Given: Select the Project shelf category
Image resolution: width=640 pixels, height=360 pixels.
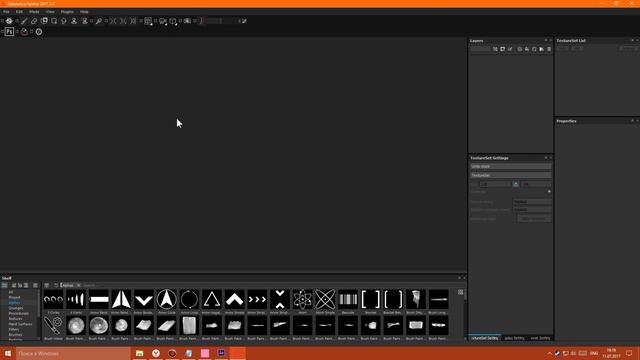Looking at the screenshot, I should pyautogui.click(x=14, y=298).
